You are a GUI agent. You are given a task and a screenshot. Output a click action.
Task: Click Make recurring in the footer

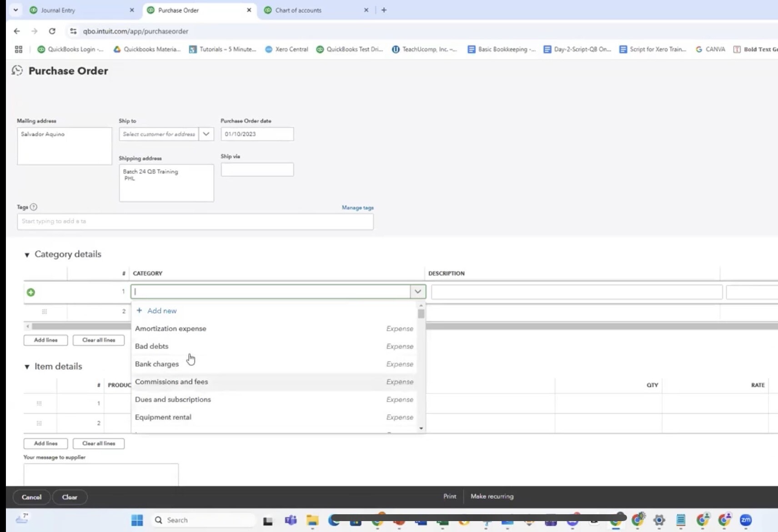[492, 496]
